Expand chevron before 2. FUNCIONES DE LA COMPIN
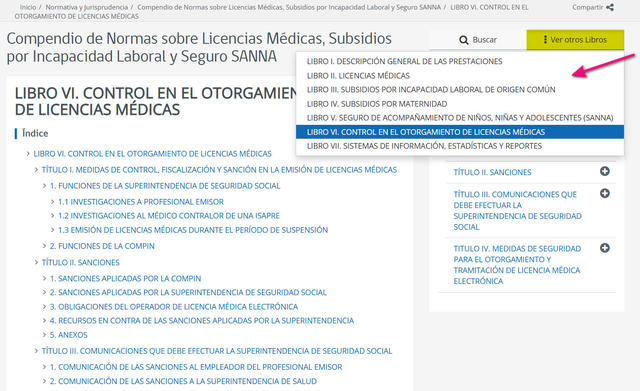Image resolution: width=640 pixels, height=391 pixels. click(44, 246)
